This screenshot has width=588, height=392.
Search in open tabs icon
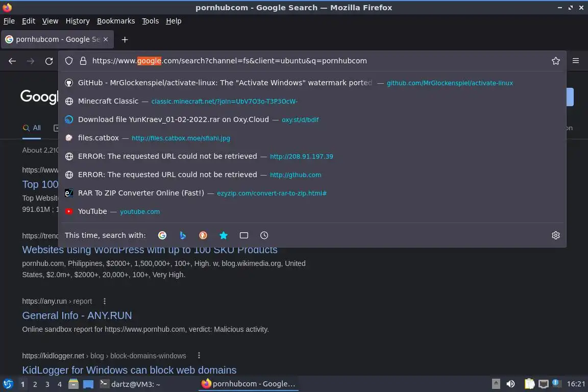pyautogui.click(x=244, y=235)
